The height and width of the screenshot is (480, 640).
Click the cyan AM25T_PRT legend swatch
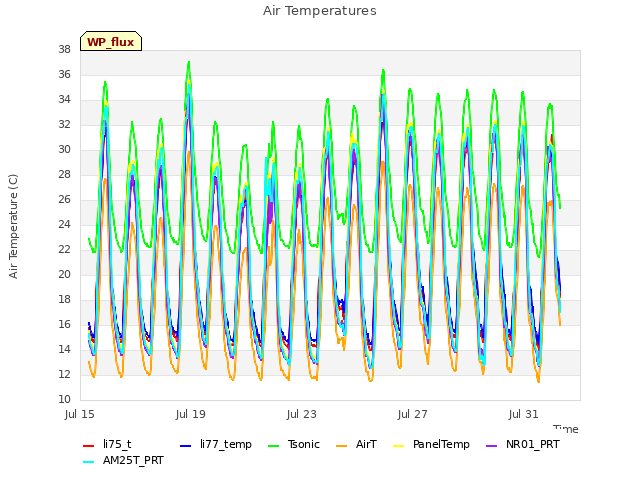click(x=89, y=462)
